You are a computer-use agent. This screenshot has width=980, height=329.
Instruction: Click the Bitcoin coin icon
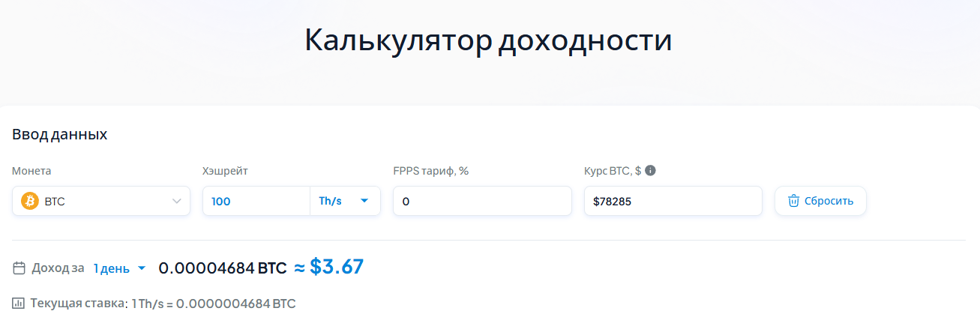(30, 201)
